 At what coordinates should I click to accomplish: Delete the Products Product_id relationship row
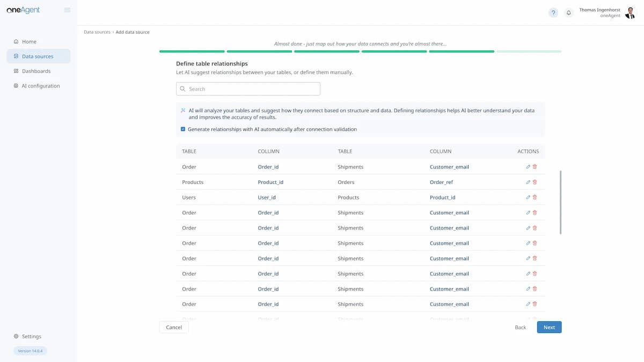coord(535,182)
